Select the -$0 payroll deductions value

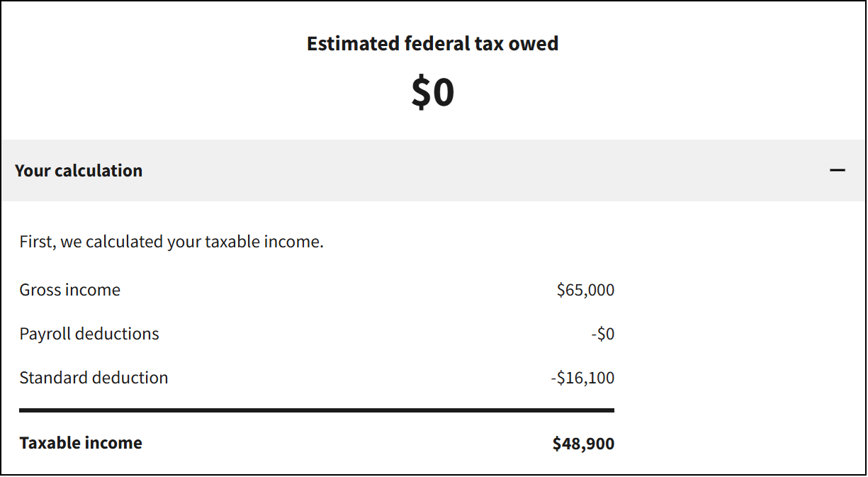[x=603, y=333]
